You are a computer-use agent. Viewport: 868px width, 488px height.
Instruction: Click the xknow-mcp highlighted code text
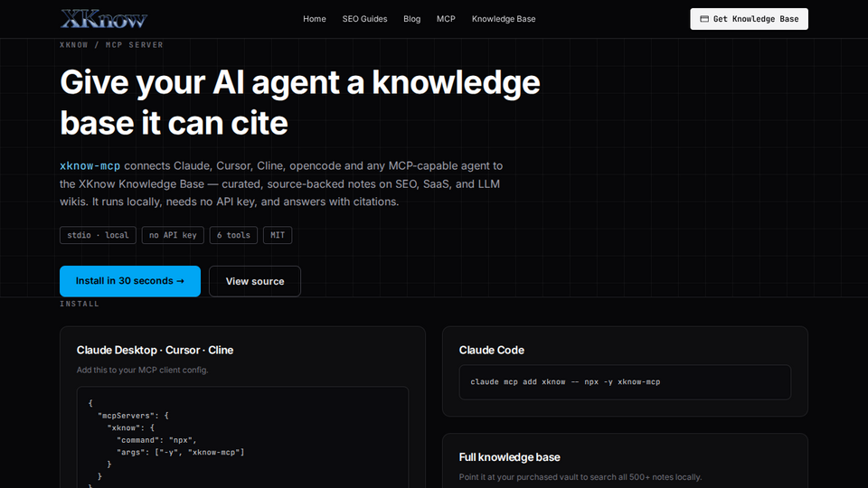point(90,166)
